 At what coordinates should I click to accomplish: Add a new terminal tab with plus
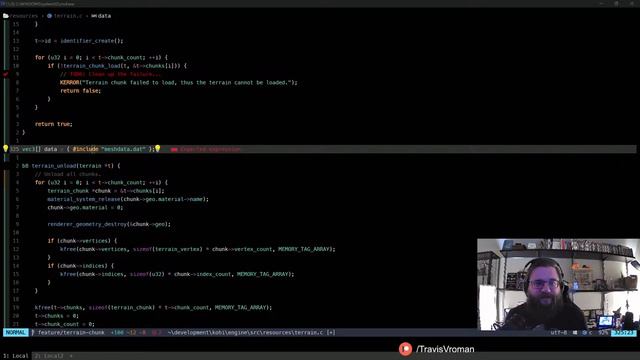pyautogui.click(x=71, y=356)
